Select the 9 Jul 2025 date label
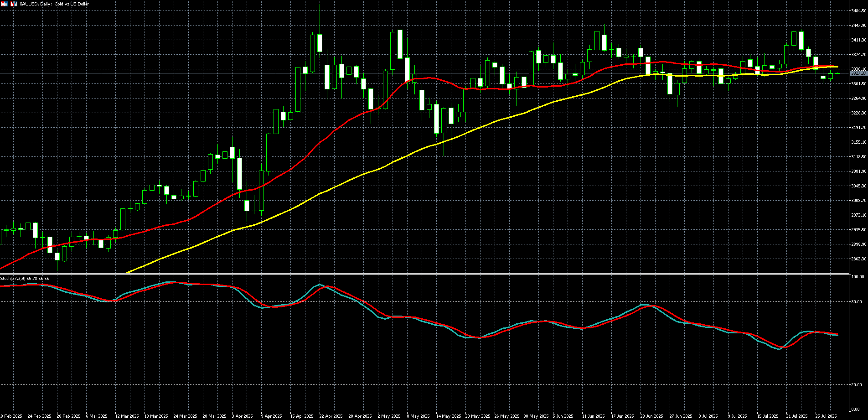The image size is (868, 420). pyautogui.click(x=737, y=416)
